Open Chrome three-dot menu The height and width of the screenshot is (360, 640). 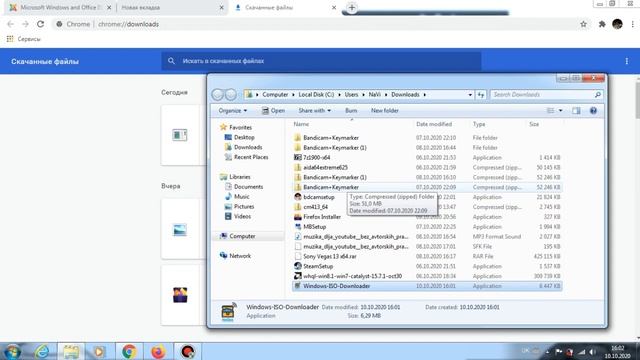[x=633, y=24]
